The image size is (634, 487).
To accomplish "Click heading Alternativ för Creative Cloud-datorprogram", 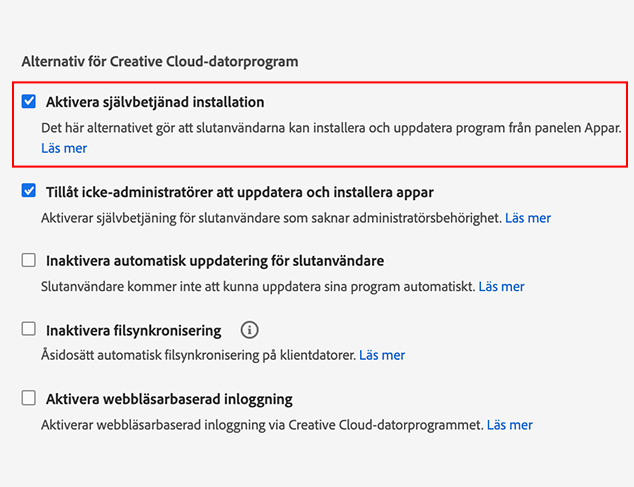I will (x=160, y=61).
